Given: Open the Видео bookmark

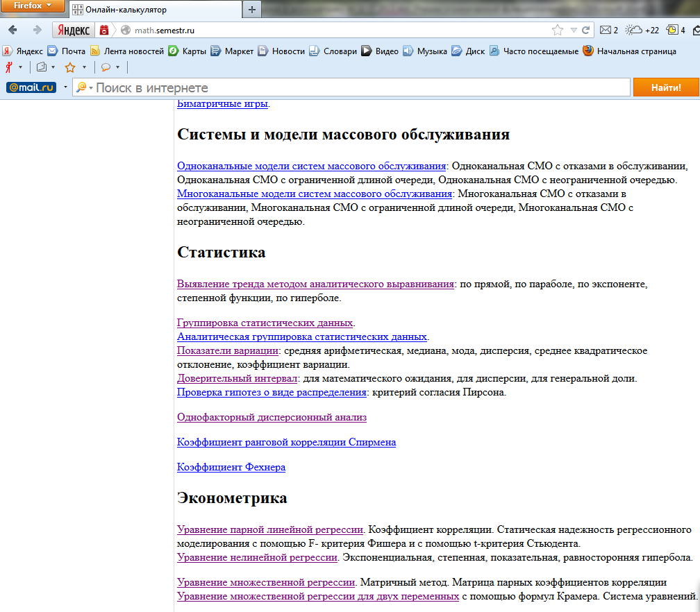Looking at the screenshot, I should pos(380,51).
